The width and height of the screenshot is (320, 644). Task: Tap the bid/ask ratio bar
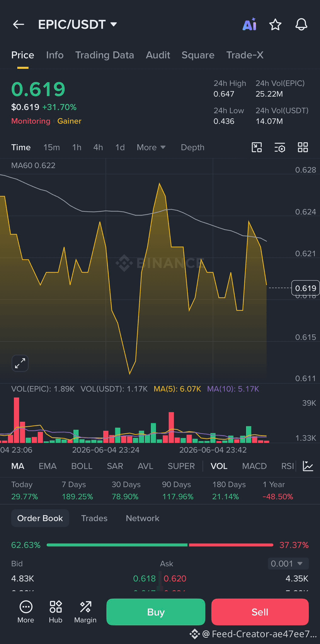(x=160, y=545)
